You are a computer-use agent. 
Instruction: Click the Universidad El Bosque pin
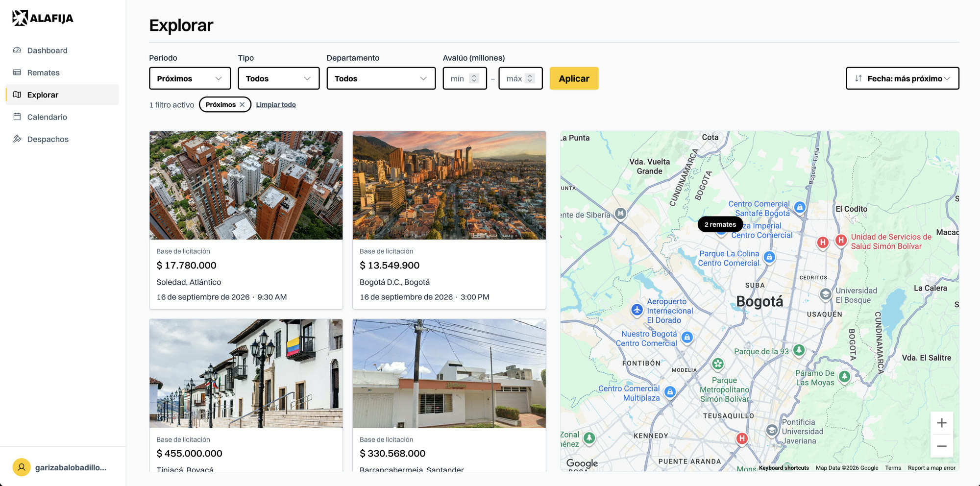[x=826, y=294]
